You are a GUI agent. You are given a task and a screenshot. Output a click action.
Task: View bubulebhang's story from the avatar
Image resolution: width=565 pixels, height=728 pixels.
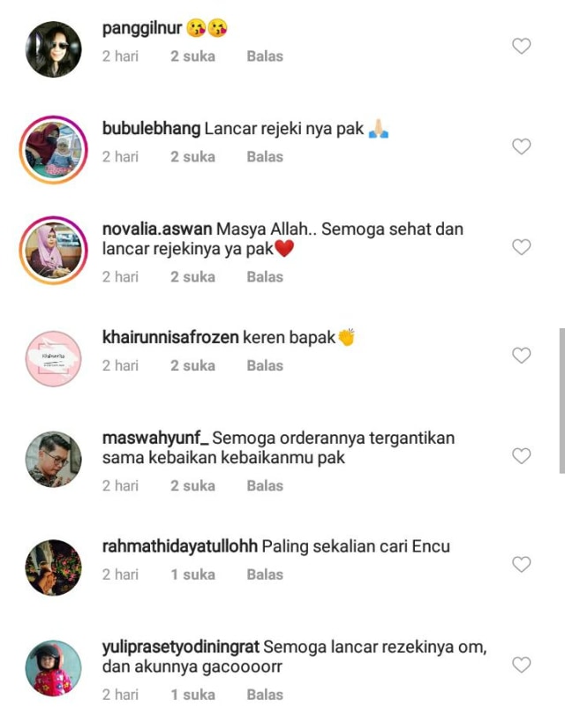(x=54, y=149)
